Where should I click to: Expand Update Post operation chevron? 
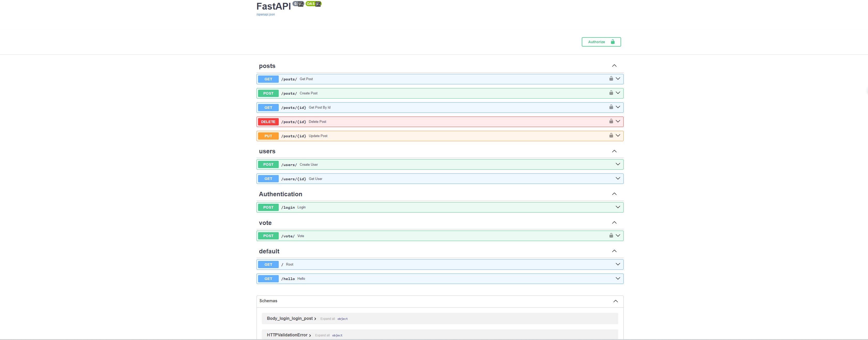click(x=618, y=135)
